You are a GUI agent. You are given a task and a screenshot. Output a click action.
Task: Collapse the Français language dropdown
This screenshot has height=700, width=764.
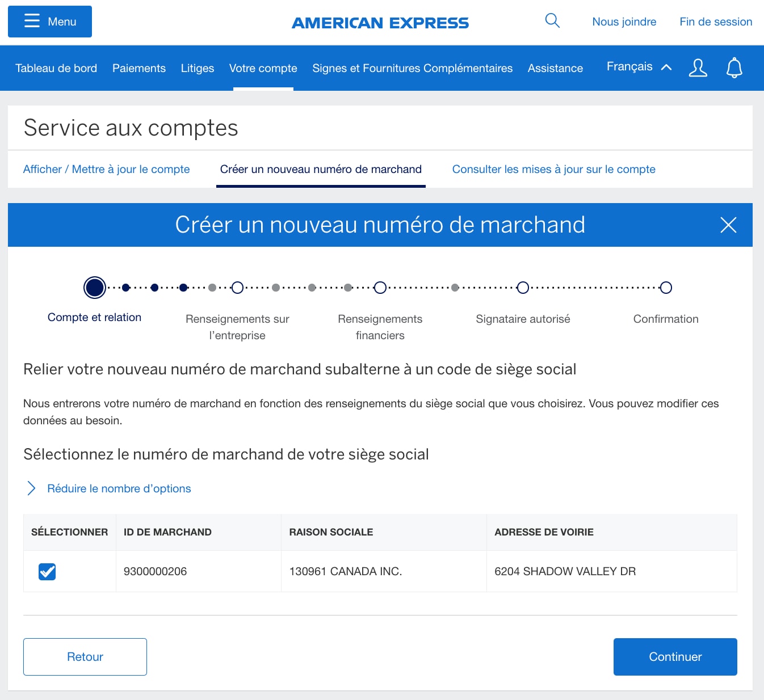tap(638, 67)
